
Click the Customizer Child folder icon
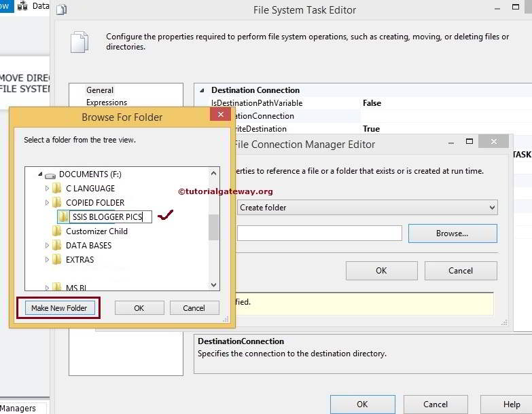click(57, 231)
